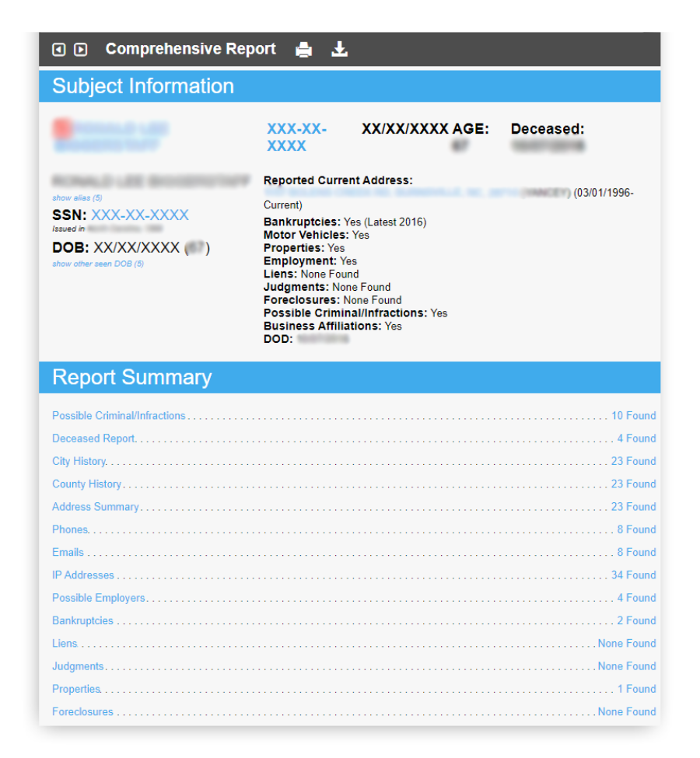Open the Phones section
Viewport: 700px width, 758px height.
[x=68, y=529]
